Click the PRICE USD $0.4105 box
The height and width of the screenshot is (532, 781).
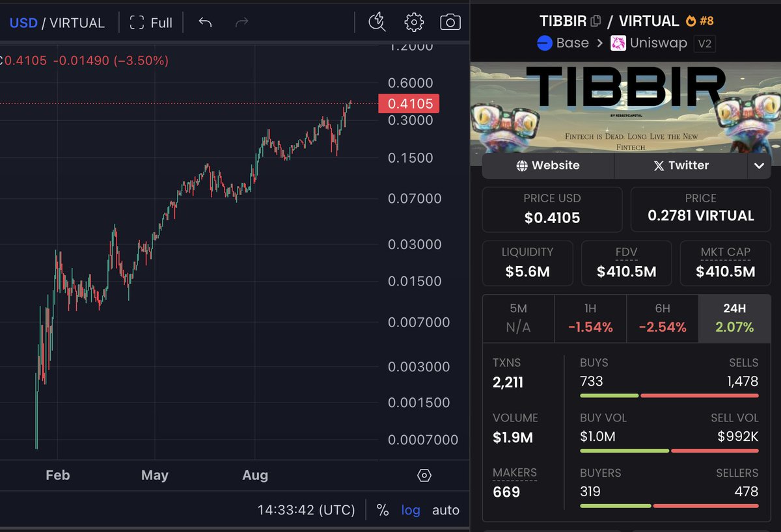click(x=552, y=209)
